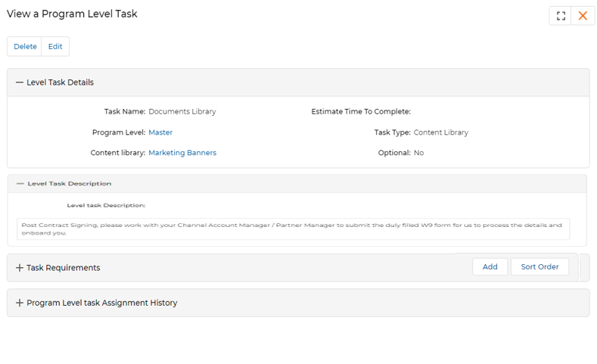Delete this program level task
Screen dimensions: 597x364
pyautogui.click(x=25, y=46)
